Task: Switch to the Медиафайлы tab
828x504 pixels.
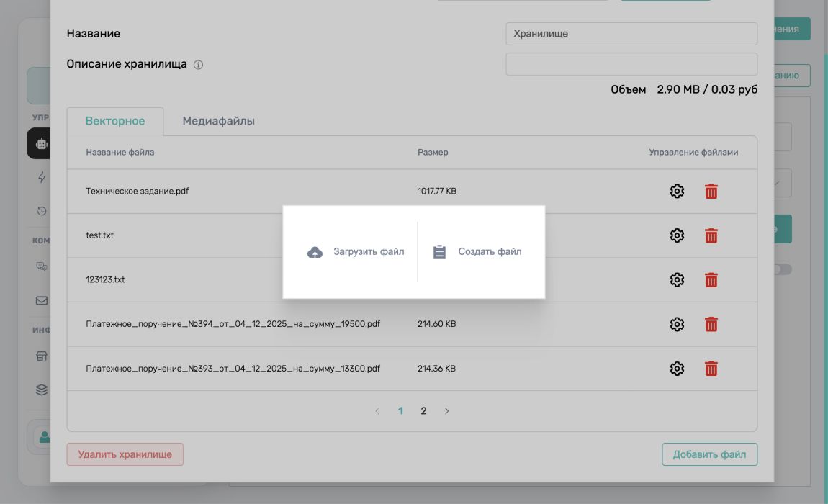Action: point(219,121)
